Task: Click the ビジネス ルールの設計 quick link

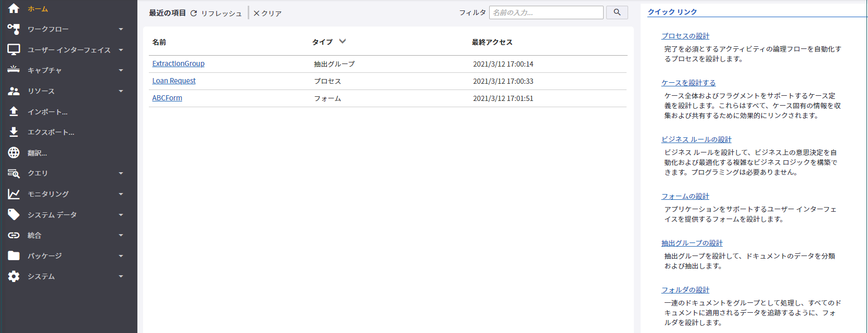Action: tap(696, 139)
